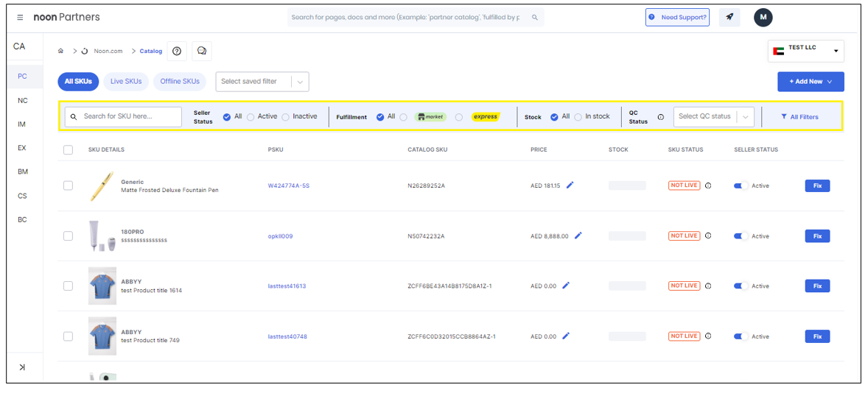Image resolution: width=868 pixels, height=393 pixels.
Task: Open PSKU link W424774A-5S
Action: tap(288, 185)
